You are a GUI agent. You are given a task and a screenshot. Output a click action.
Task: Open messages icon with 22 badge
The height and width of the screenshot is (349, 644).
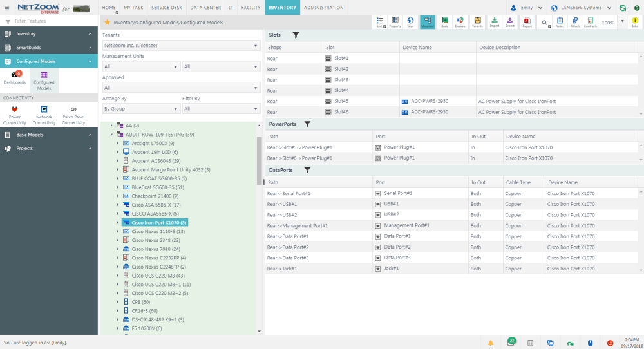click(511, 342)
